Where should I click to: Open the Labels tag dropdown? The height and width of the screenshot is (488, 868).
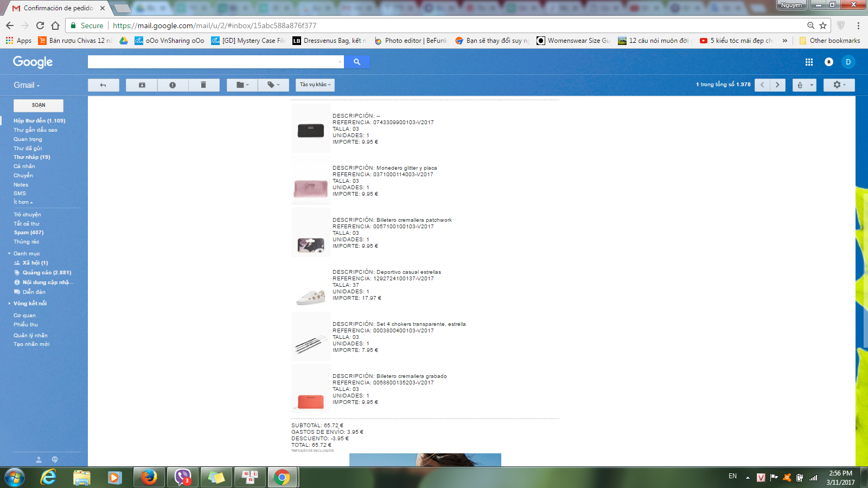[273, 85]
